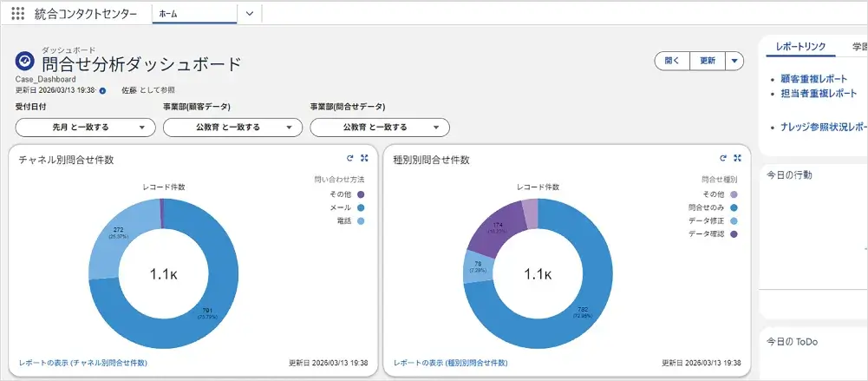This screenshot has width=868, height=381.
Task: Open the 事業部(顧客データ) filter dropdown
Action: point(232,128)
